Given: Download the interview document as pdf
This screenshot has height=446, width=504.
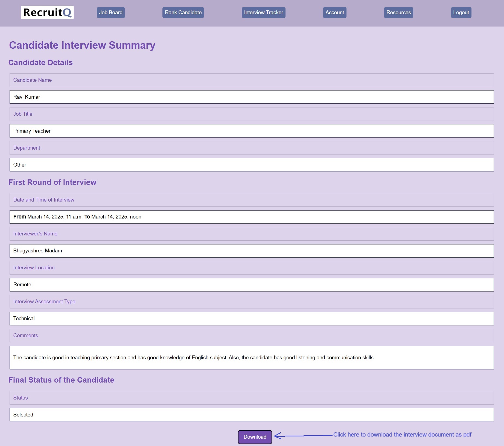Looking at the screenshot, I should [x=254, y=437].
